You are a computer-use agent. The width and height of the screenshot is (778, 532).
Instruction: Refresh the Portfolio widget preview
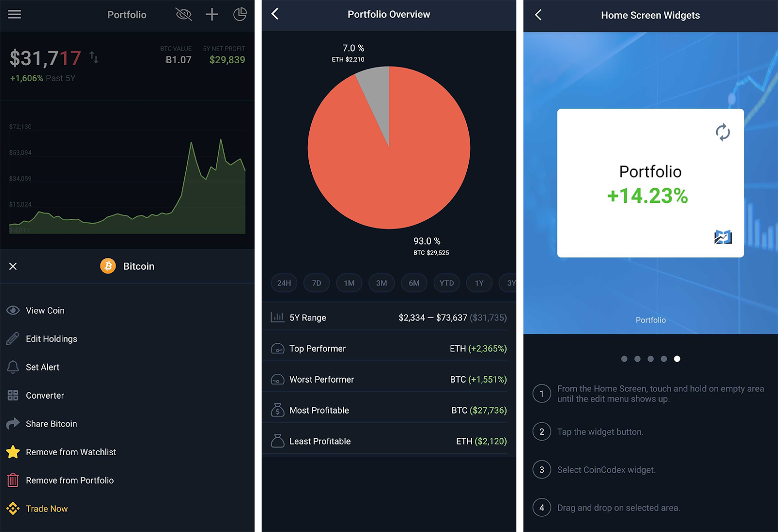click(x=723, y=132)
